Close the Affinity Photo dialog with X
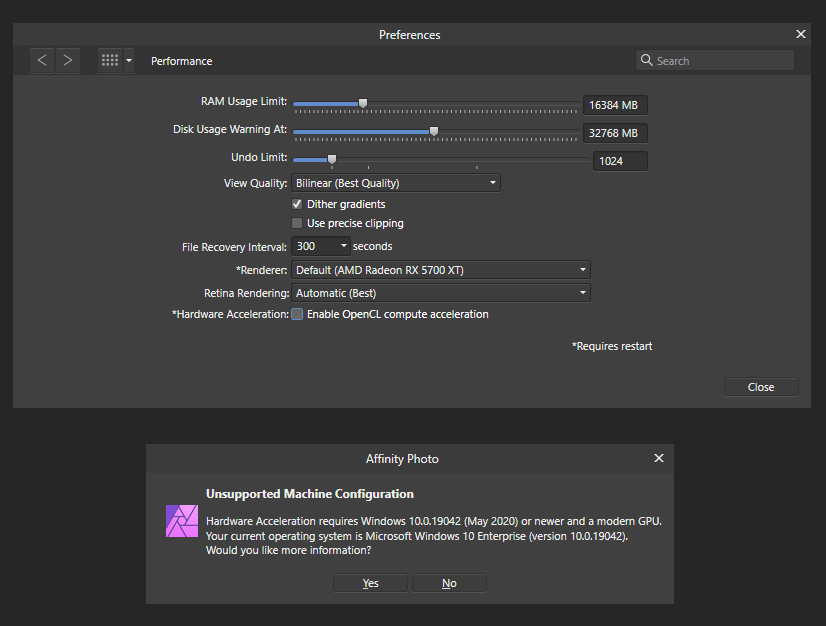The height and width of the screenshot is (626, 826). point(658,458)
